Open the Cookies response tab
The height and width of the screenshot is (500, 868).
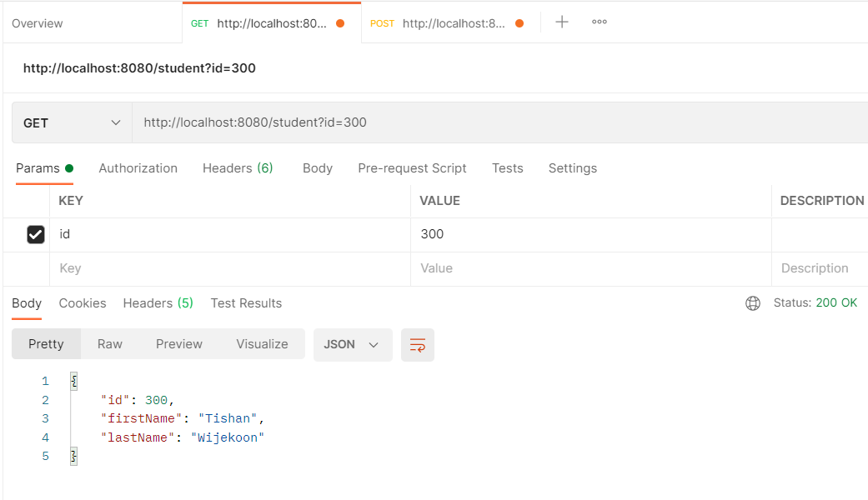[83, 303]
